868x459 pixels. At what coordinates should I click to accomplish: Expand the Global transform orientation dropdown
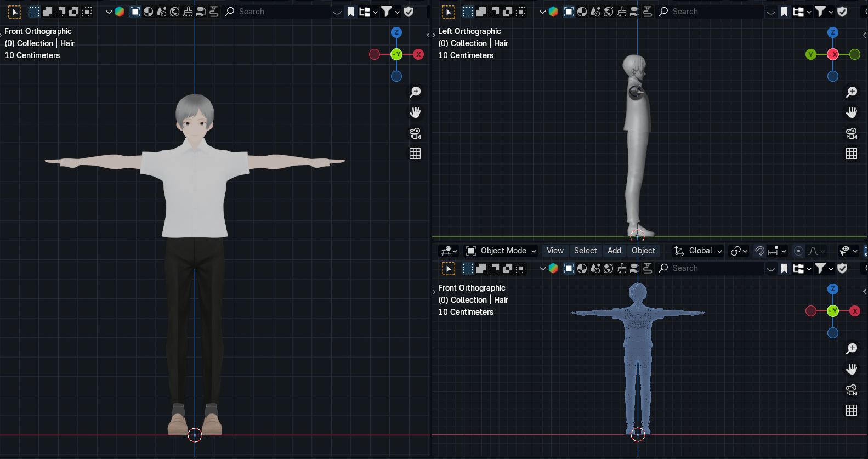coord(698,251)
